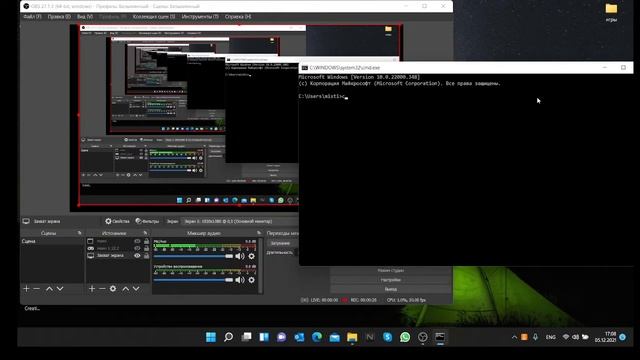Move selected source up in Источники
Viewport: 640px width, 360px height.
[126, 289]
